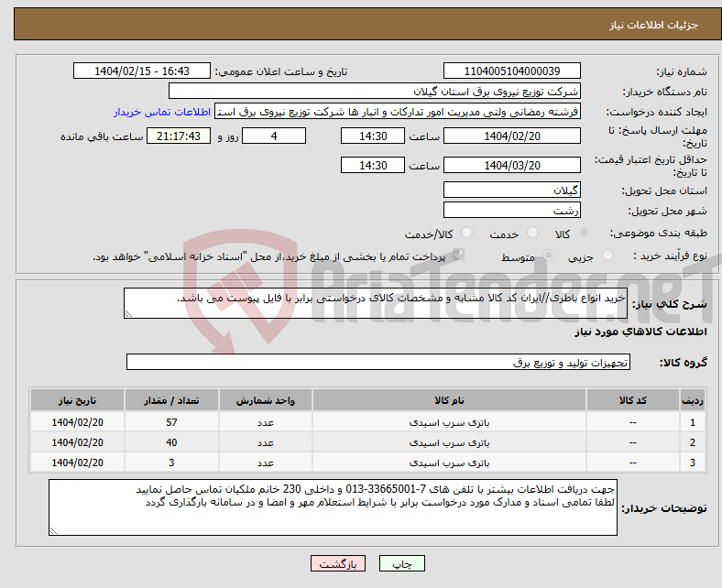Toggle the اسناد خزانه اسلامی payment checkbox
722x588 pixels.
459,256
